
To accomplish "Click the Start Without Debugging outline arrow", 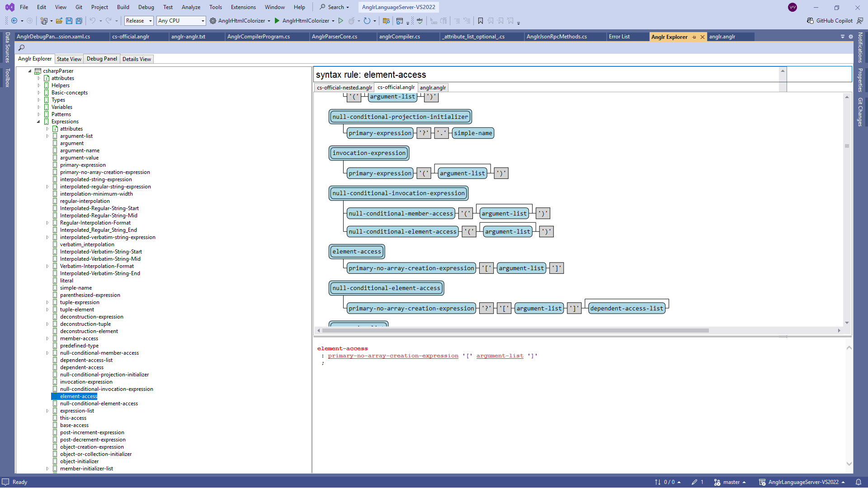I will pyautogui.click(x=341, y=21).
